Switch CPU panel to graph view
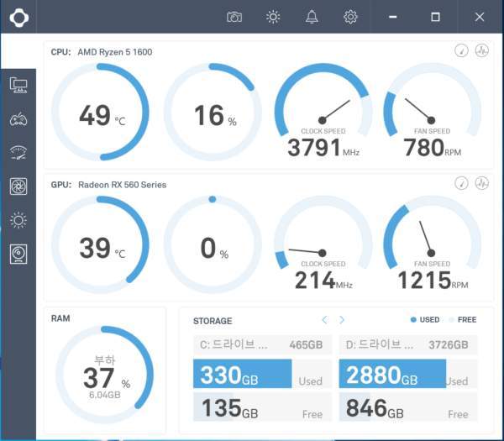This screenshot has width=504, height=441. point(482,50)
